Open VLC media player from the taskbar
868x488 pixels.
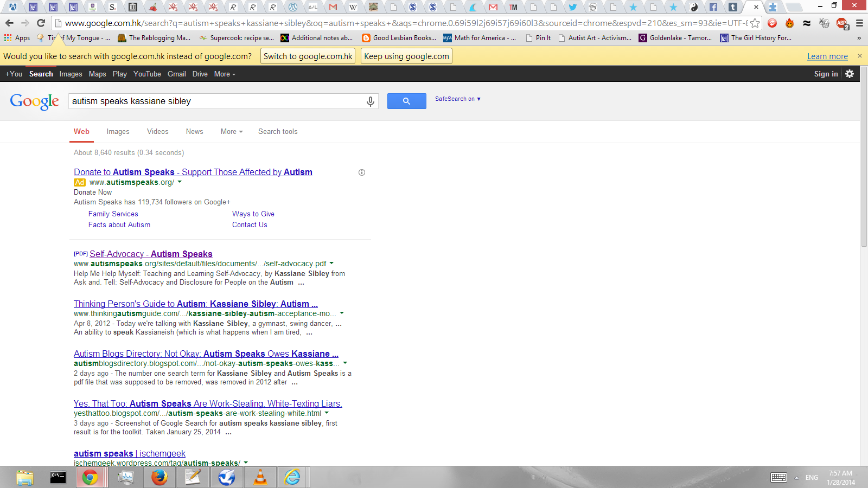click(x=260, y=477)
